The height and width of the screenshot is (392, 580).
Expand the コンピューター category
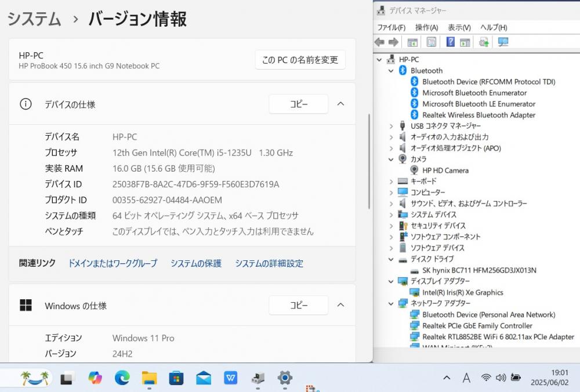point(391,193)
